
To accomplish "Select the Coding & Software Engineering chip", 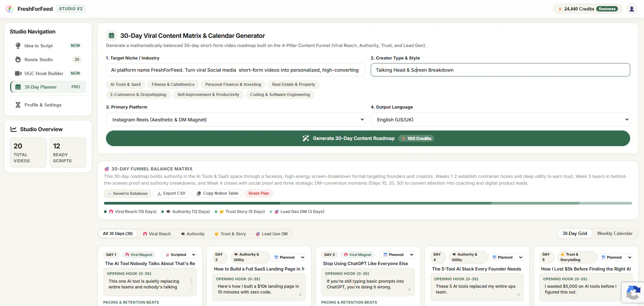I will tap(280, 95).
